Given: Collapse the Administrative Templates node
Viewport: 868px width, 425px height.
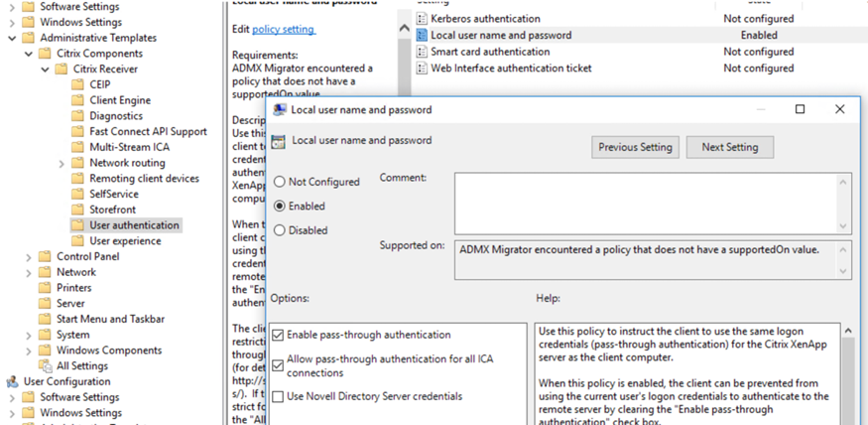Looking at the screenshot, I should 12,39.
